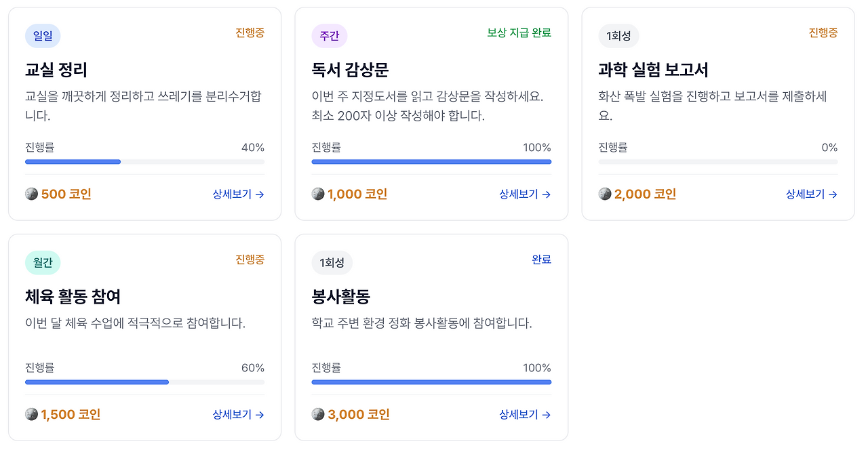This screenshot has height=452, width=868.
Task: View details of 봉사활동 quest
Action: coord(525,415)
